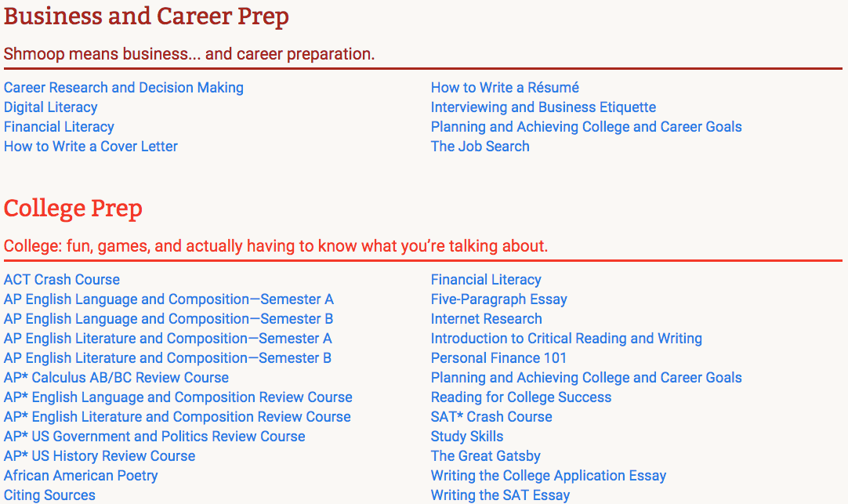The width and height of the screenshot is (848, 504).
Task: Open the African American Poetry link
Action: coord(81,476)
